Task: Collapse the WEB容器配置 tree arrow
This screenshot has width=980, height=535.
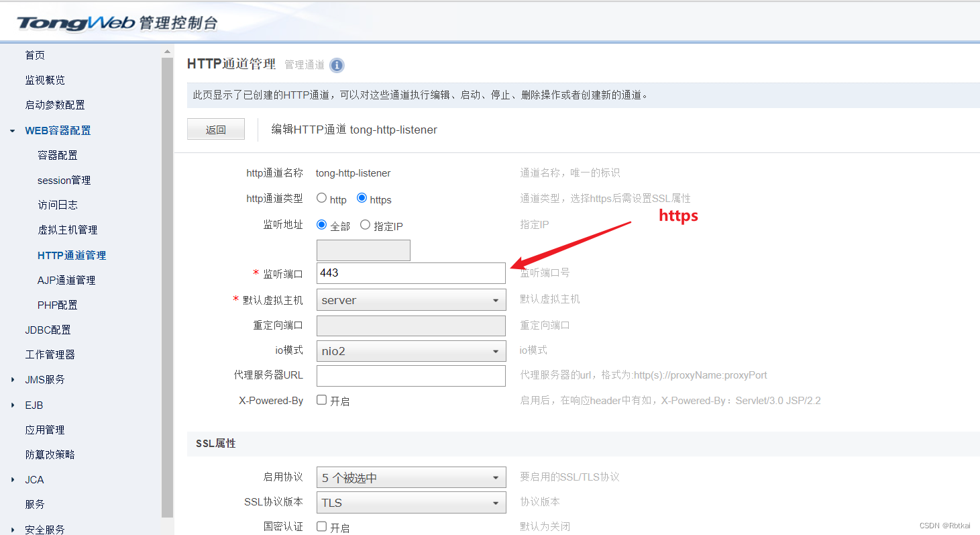Action: coord(13,131)
